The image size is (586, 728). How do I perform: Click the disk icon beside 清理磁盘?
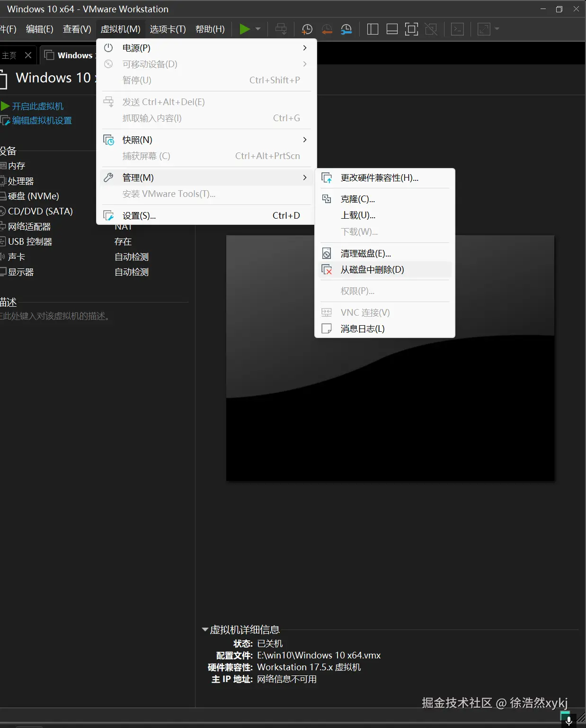327,254
